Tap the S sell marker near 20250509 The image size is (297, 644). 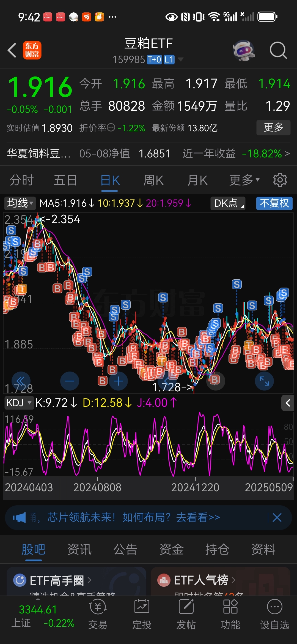[x=284, y=293]
